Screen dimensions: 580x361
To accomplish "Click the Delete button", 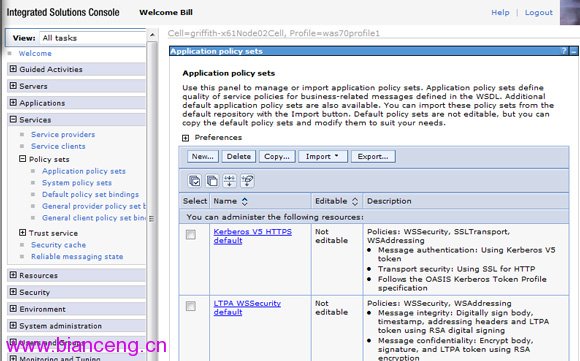I will click(x=239, y=156).
